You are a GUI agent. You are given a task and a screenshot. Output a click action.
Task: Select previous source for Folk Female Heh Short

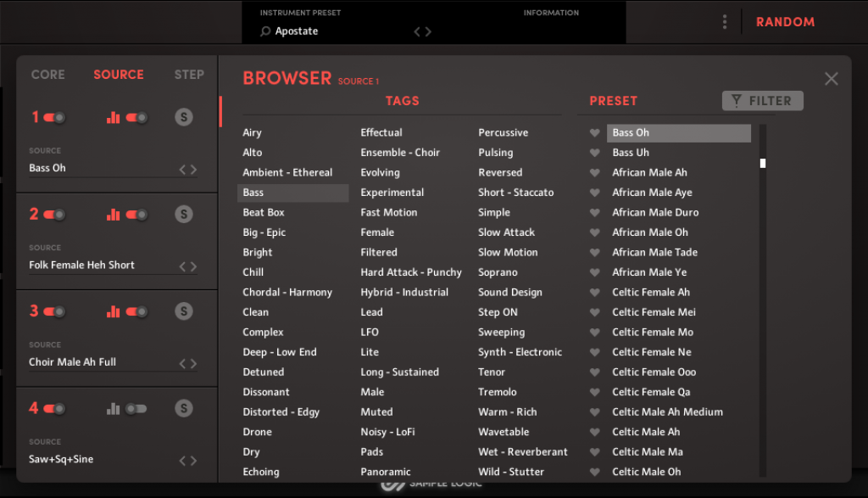point(182,266)
